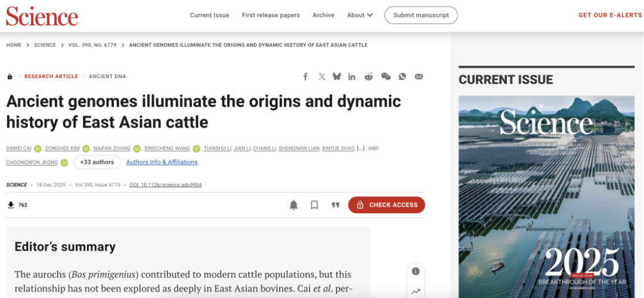Viewport: 644px width, 298px height.
Task: Toggle bookmark for this article
Action: tap(314, 205)
